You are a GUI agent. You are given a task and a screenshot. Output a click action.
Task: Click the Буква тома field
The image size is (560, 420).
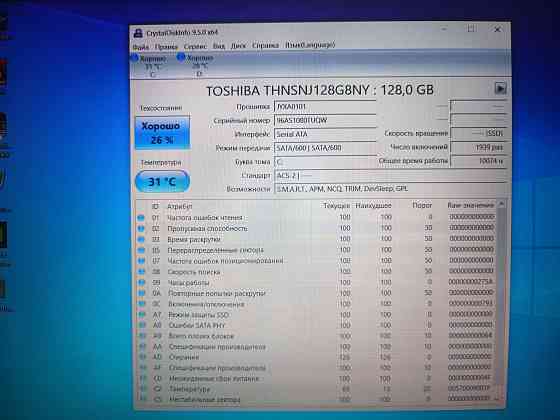pyautogui.click(x=325, y=162)
